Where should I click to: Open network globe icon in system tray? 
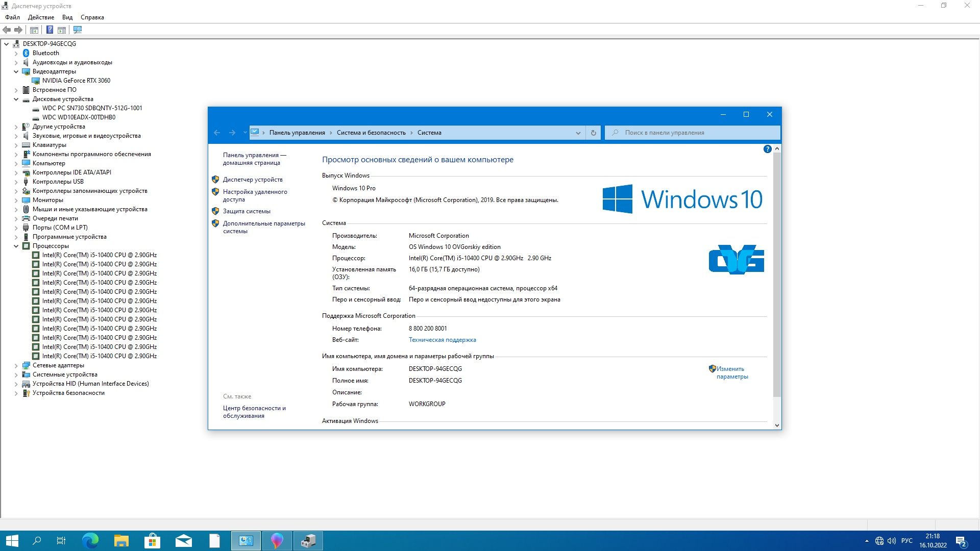point(879,541)
